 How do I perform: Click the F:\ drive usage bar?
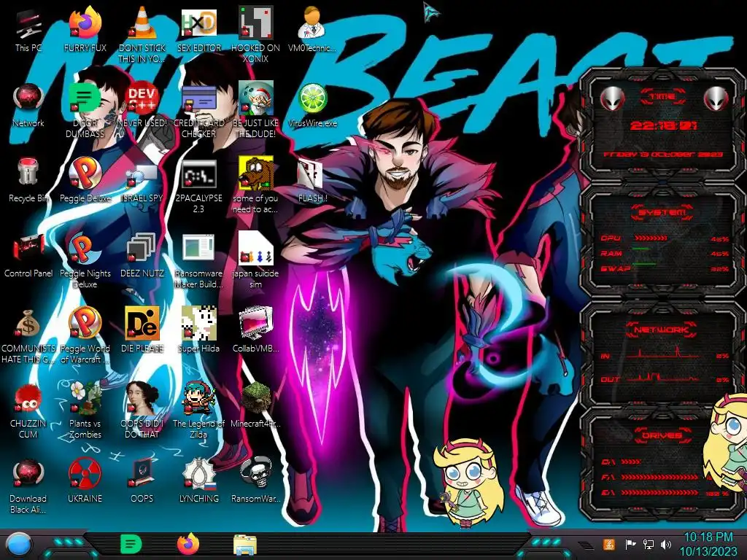pyautogui.click(x=659, y=477)
